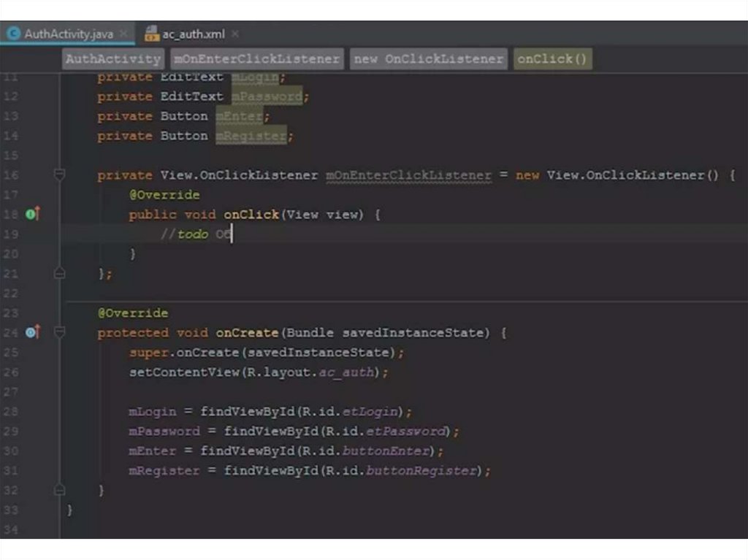Select AuthActivity breadcrumb
748x560 pixels.
pyautogui.click(x=113, y=58)
